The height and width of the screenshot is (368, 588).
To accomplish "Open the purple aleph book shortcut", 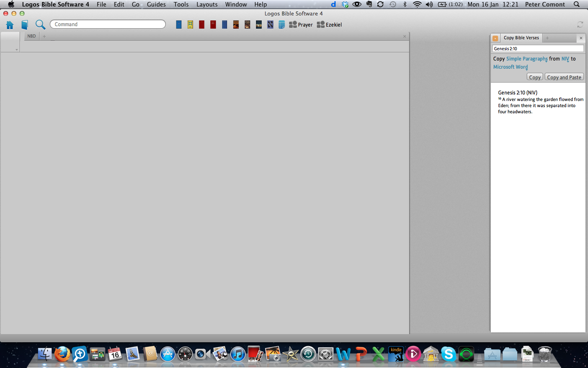I will coord(270,25).
